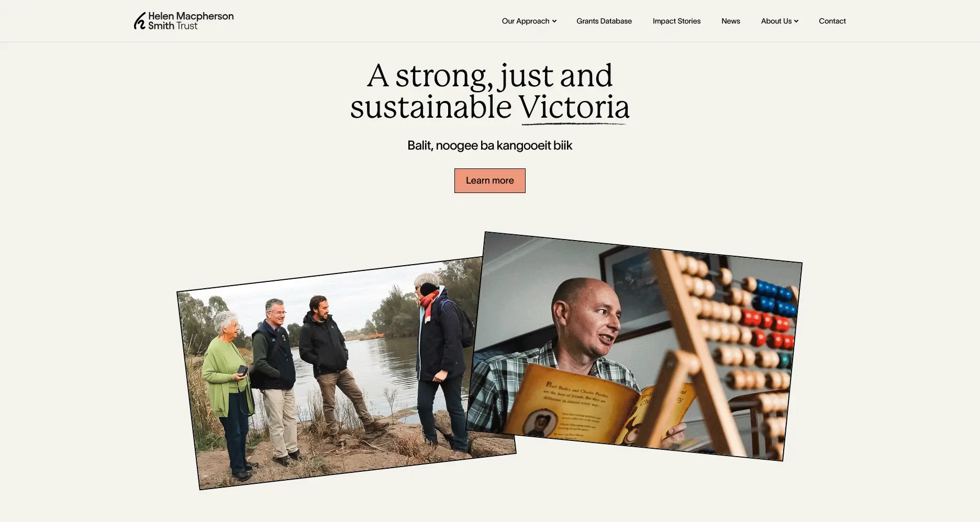The width and height of the screenshot is (980, 522).
Task: Click the Balit, noogee ba kangooeit biik tagline
Action: click(490, 145)
